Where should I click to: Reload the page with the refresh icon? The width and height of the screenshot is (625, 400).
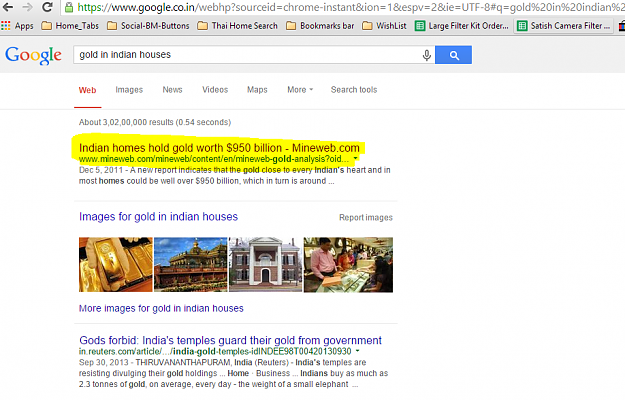47,7
